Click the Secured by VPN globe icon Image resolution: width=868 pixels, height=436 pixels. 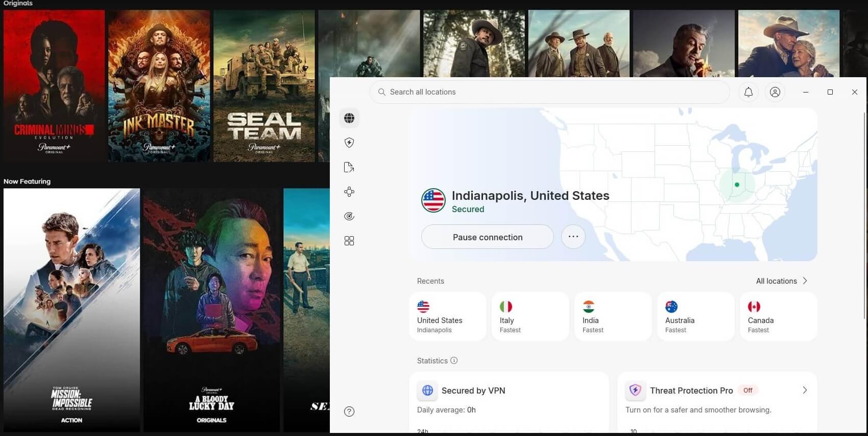click(x=428, y=391)
